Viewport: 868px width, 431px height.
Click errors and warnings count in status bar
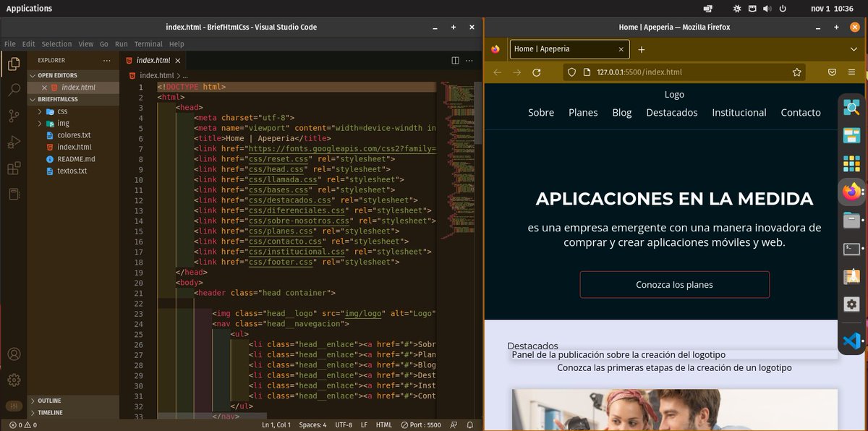pos(23,425)
